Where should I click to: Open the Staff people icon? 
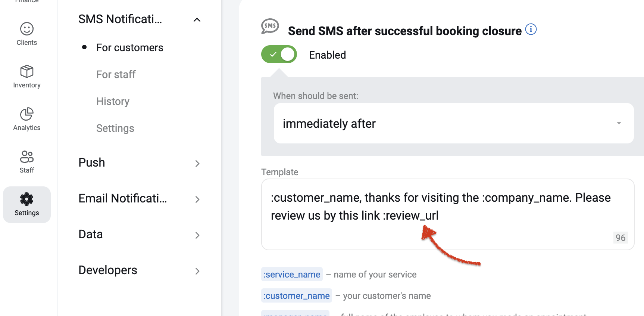click(27, 157)
